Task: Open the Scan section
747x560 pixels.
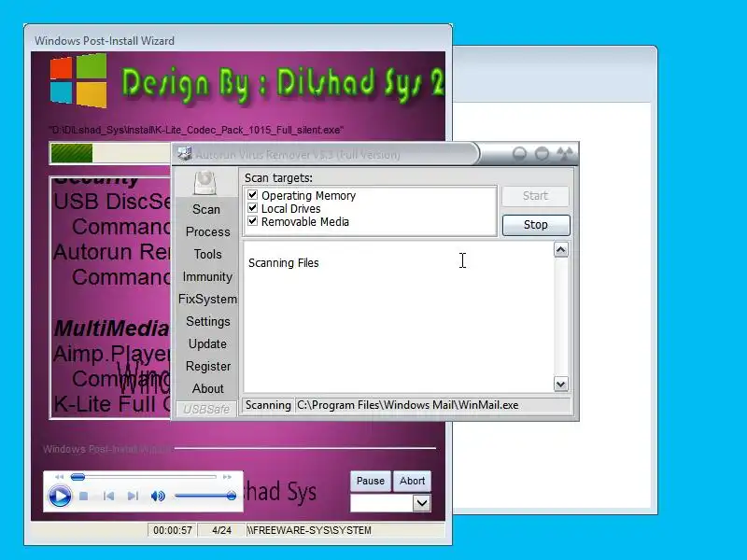Action: click(x=206, y=209)
